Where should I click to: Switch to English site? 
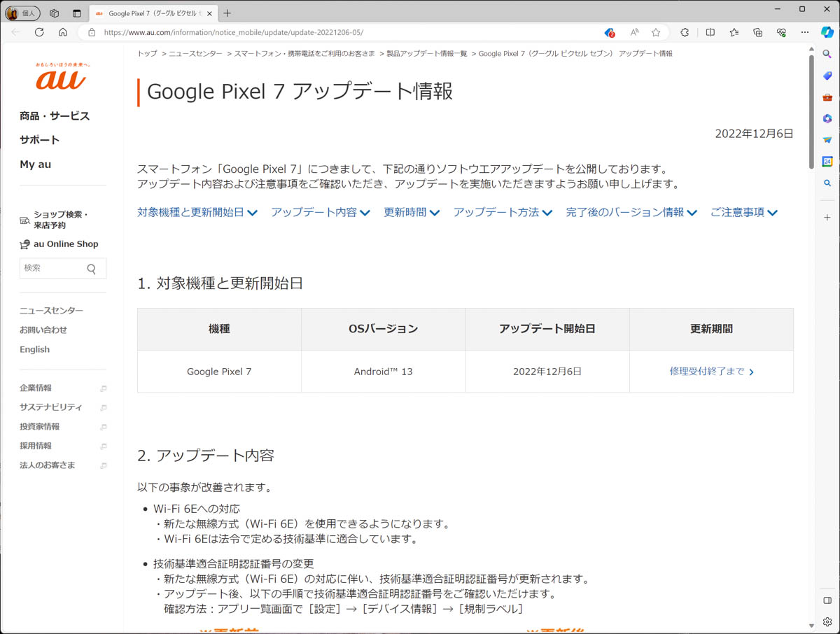click(34, 349)
